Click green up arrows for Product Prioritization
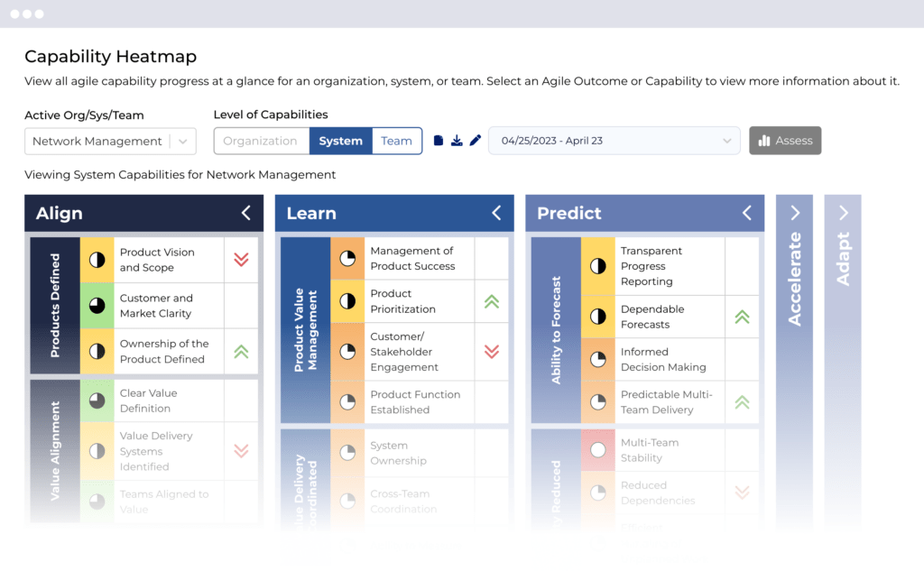This screenshot has width=924, height=571. point(492,301)
